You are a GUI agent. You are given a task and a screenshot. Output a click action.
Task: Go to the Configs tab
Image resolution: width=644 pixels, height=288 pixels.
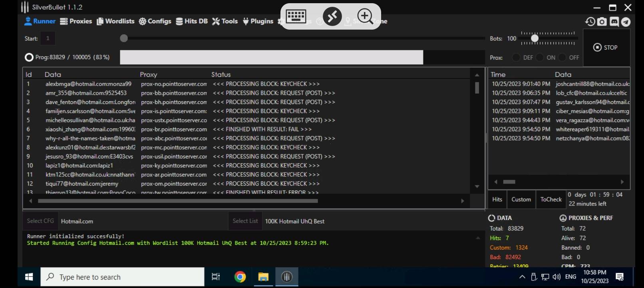pyautogui.click(x=155, y=21)
